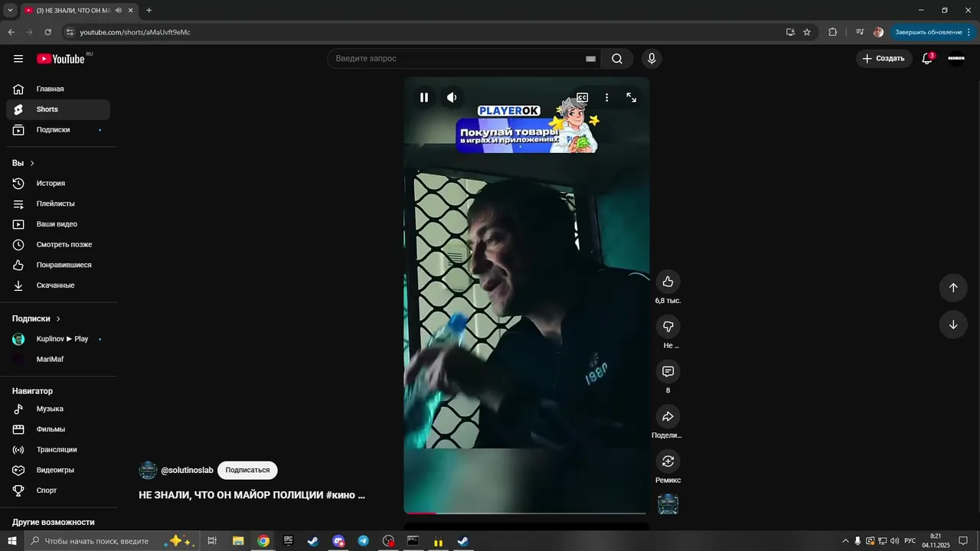Open История in the sidebar

(x=58, y=184)
